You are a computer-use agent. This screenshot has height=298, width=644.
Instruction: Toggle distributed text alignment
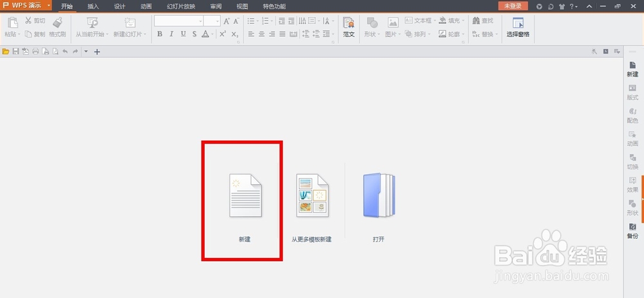[x=293, y=34]
